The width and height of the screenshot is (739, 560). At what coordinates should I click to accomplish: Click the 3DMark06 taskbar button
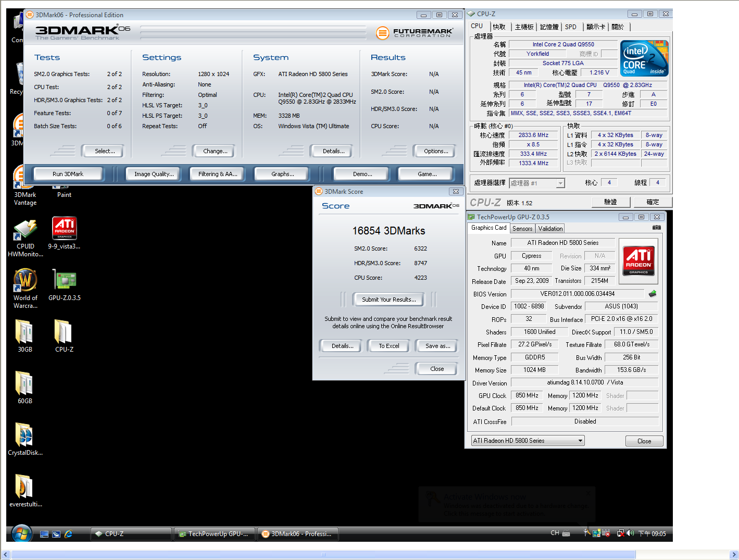tap(297, 534)
